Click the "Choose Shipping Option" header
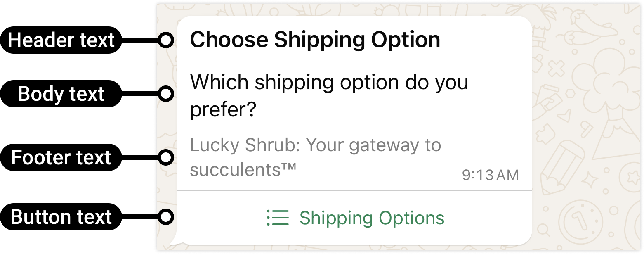The width and height of the screenshot is (644, 254). (315, 40)
